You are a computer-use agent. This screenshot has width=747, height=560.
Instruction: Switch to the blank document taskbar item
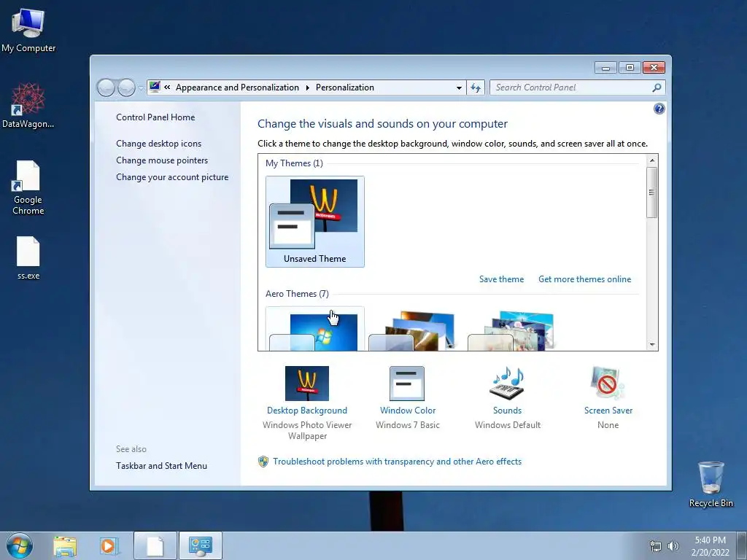(155, 545)
